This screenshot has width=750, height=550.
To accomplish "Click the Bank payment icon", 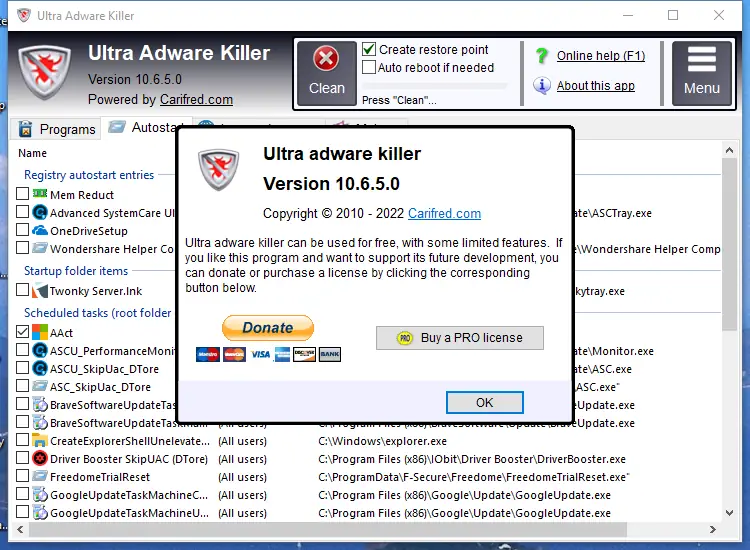I will 330,354.
